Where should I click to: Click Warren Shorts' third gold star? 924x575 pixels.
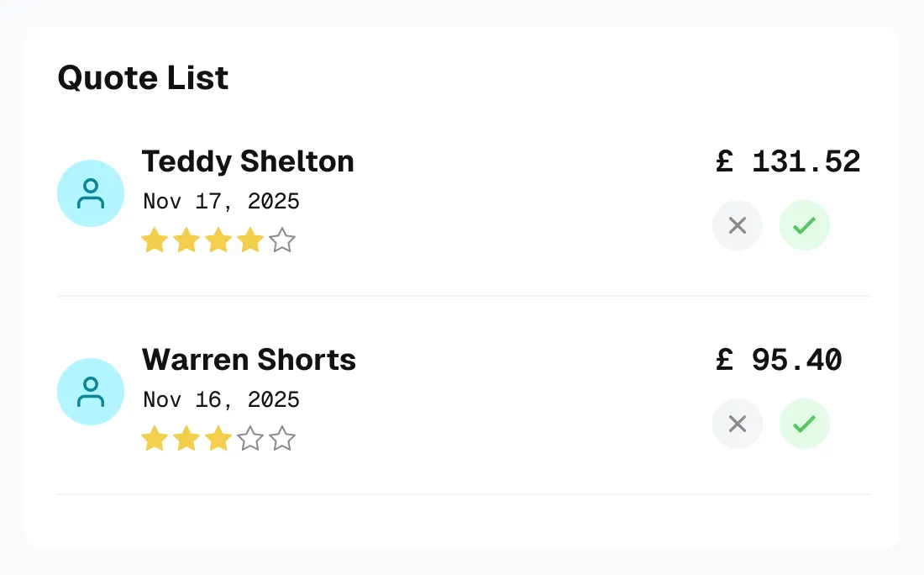pyautogui.click(x=218, y=439)
